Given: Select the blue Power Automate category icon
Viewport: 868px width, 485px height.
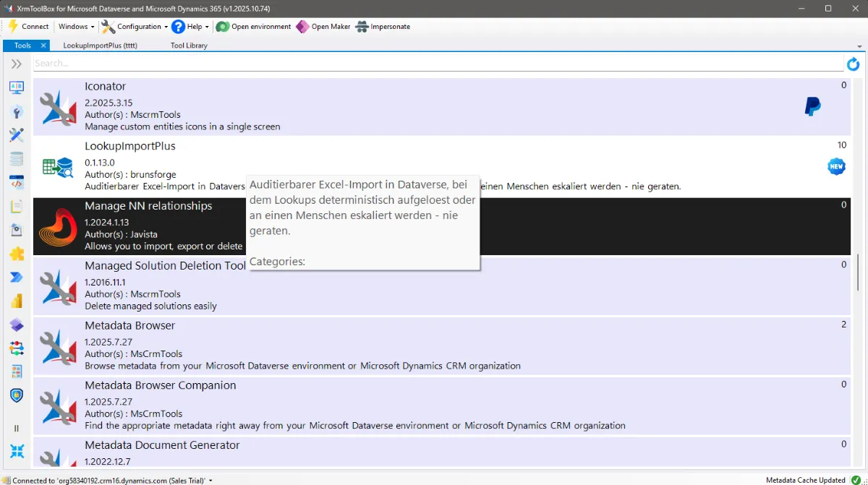Looking at the screenshot, I should tap(17, 277).
